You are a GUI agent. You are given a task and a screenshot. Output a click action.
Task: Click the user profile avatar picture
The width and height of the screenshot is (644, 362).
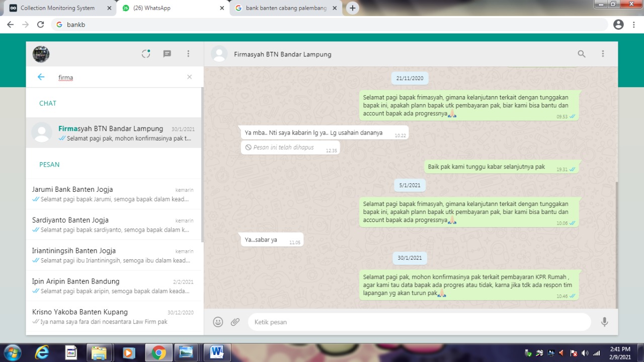tap(41, 54)
